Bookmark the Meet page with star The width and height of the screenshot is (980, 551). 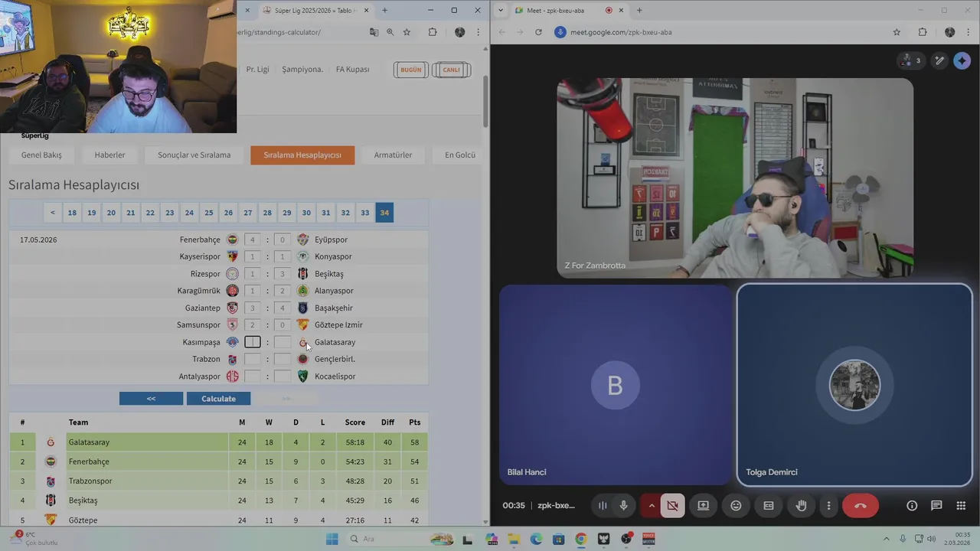click(897, 32)
